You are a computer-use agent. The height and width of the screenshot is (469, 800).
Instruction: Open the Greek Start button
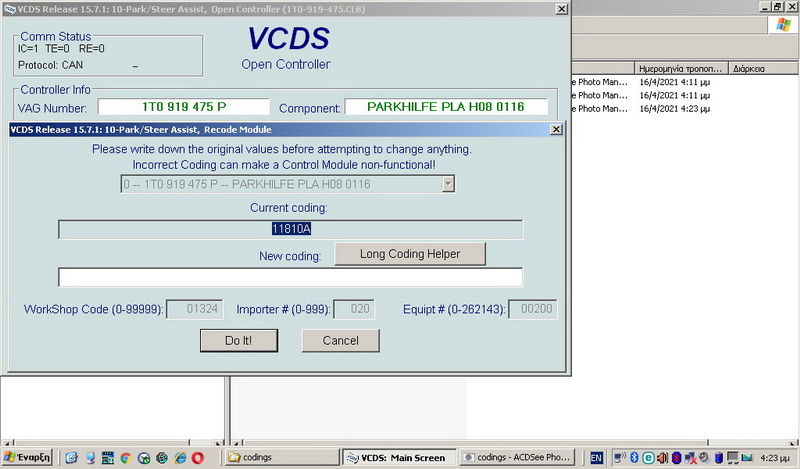[27, 457]
